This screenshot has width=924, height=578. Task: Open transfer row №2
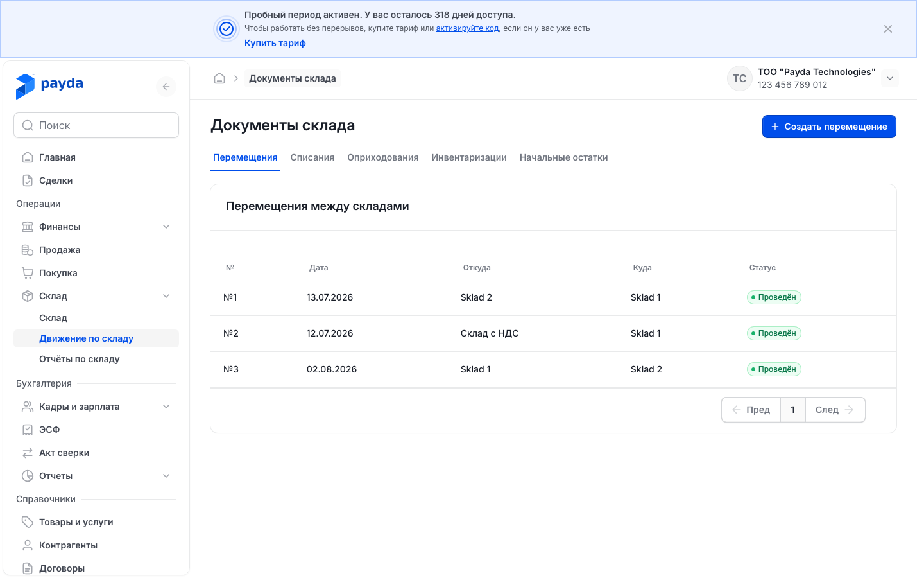click(x=553, y=333)
